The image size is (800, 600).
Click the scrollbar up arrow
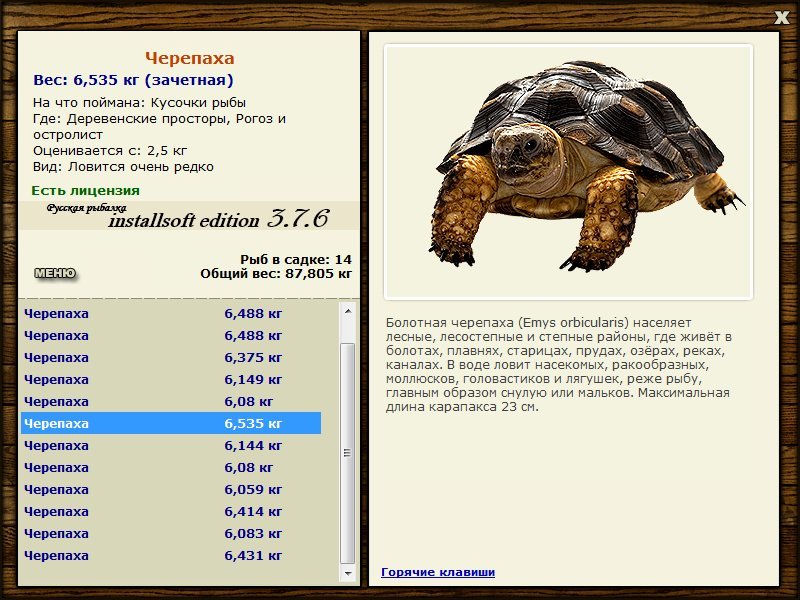point(348,311)
